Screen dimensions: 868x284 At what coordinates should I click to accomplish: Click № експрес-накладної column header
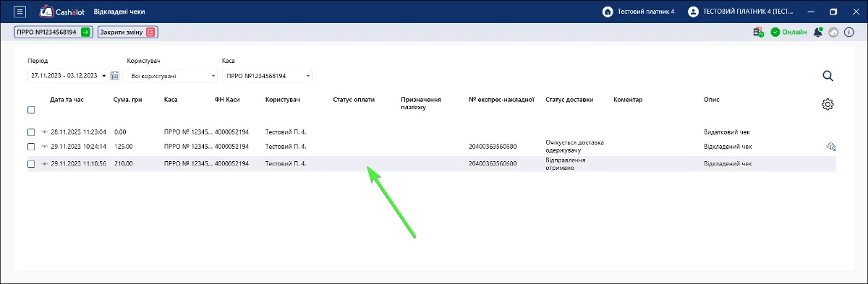tap(501, 100)
